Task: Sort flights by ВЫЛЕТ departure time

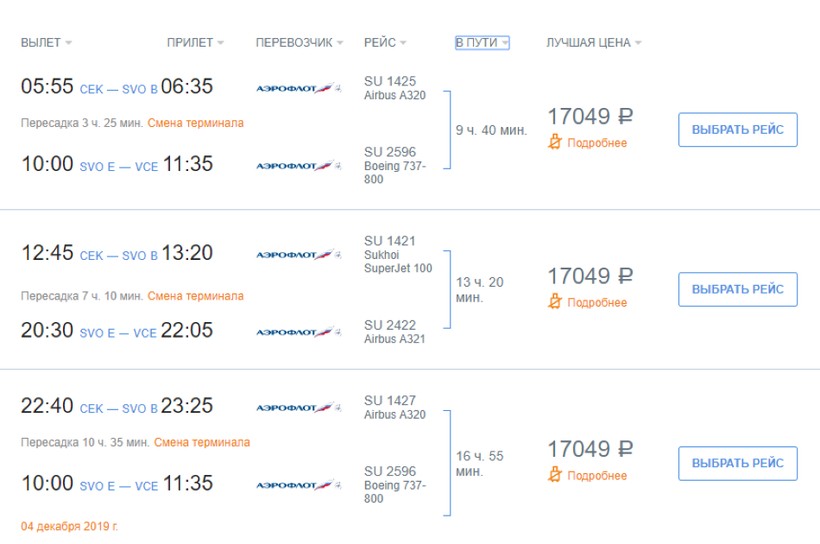Action: (46, 43)
